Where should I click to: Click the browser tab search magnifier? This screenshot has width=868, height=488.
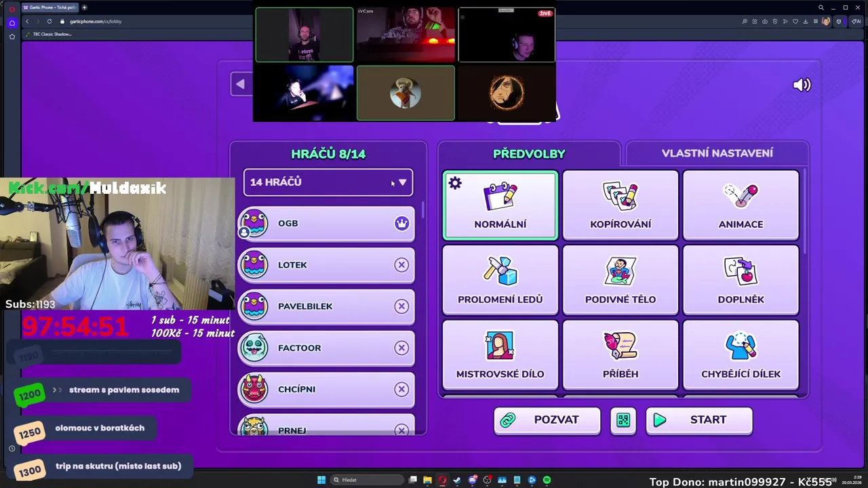tap(821, 7)
